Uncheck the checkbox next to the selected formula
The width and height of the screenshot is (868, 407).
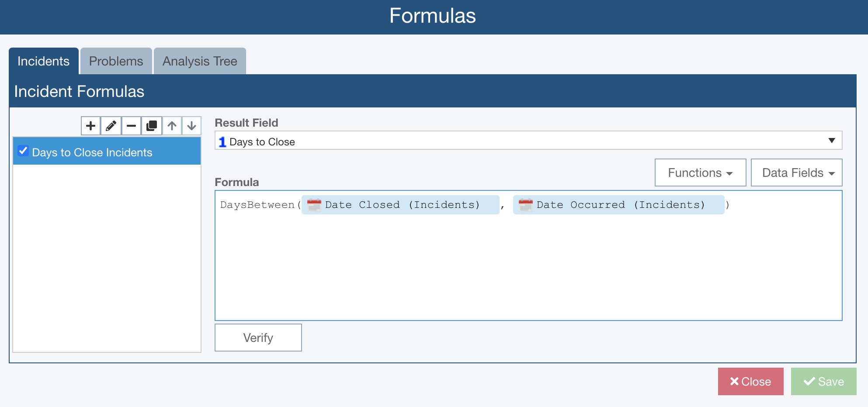point(23,152)
